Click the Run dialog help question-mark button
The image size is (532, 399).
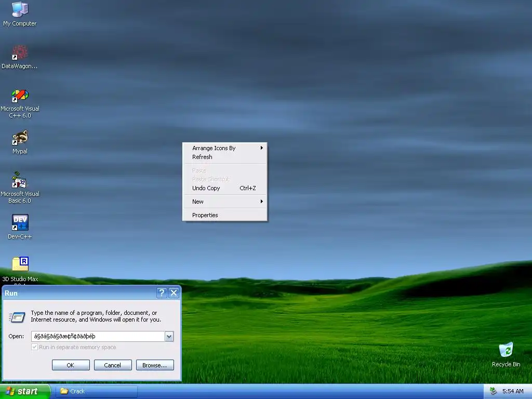click(x=162, y=293)
